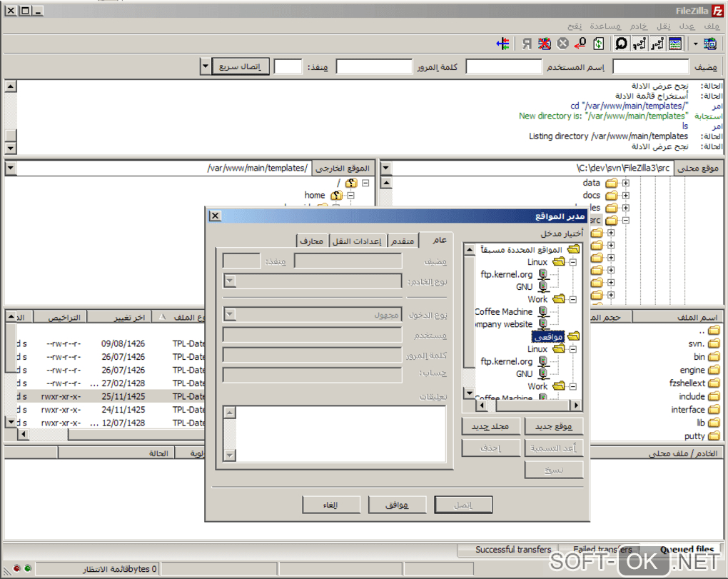Open the Site Manager dropdown arrow in toolbar
The image size is (728, 579).
point(695,44)
